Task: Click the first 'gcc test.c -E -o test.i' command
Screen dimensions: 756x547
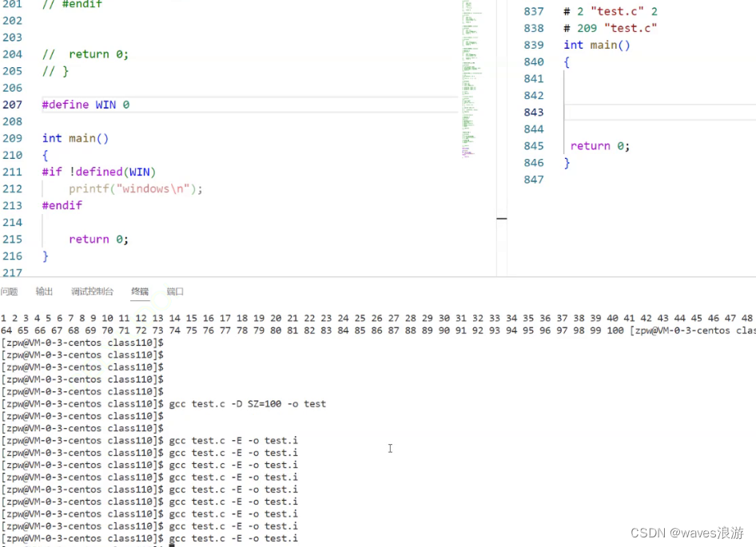Action: pyautogui.click(x=233, y=441)
